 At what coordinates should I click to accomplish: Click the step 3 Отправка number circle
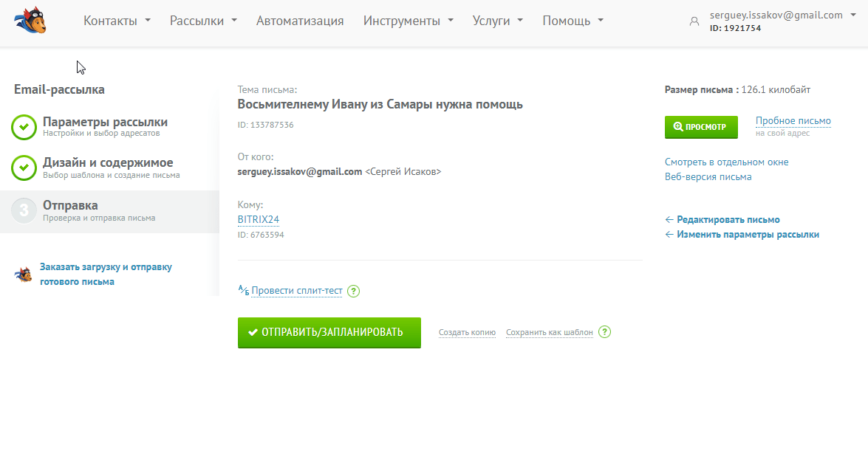(24, 210)
